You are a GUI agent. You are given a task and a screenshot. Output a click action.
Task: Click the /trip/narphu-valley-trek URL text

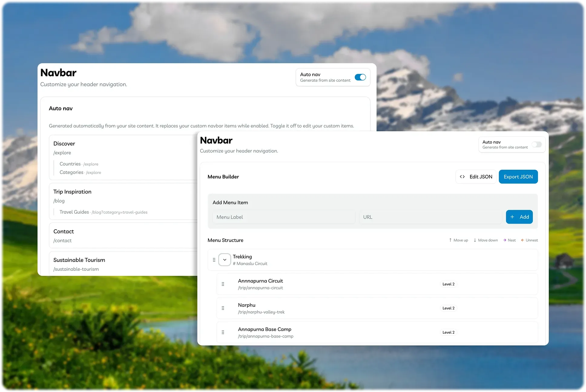261,312
